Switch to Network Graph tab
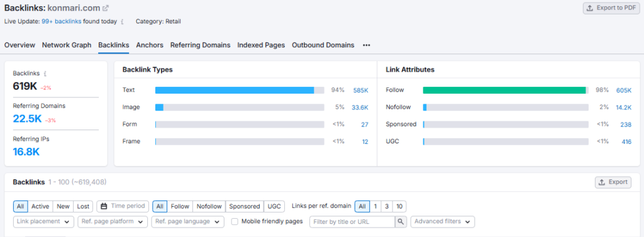The image size is (644, 237). pyautogui.click(x=67, y=45)
